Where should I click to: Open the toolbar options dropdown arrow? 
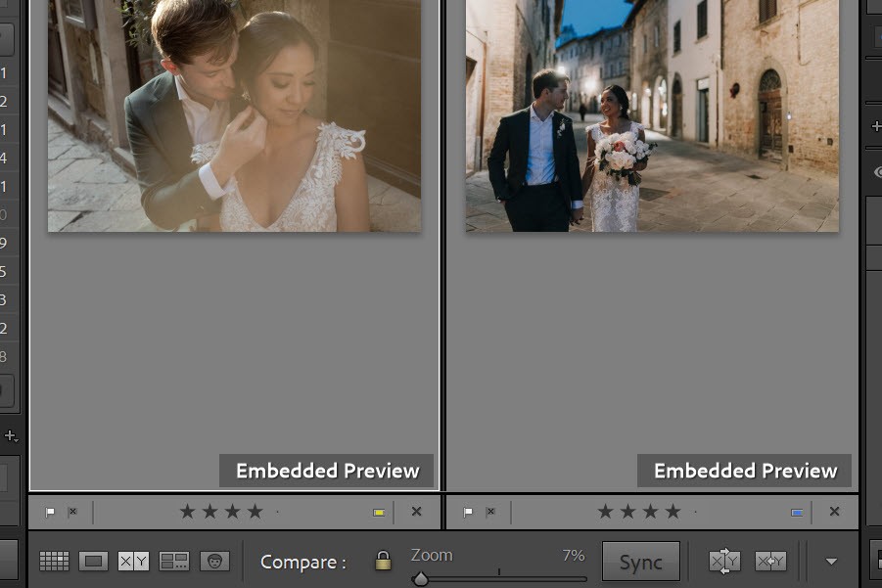pos(830,561)
